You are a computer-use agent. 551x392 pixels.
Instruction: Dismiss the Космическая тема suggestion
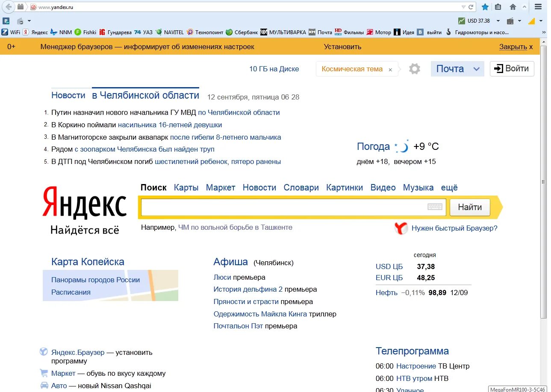(x=390, y=70)
